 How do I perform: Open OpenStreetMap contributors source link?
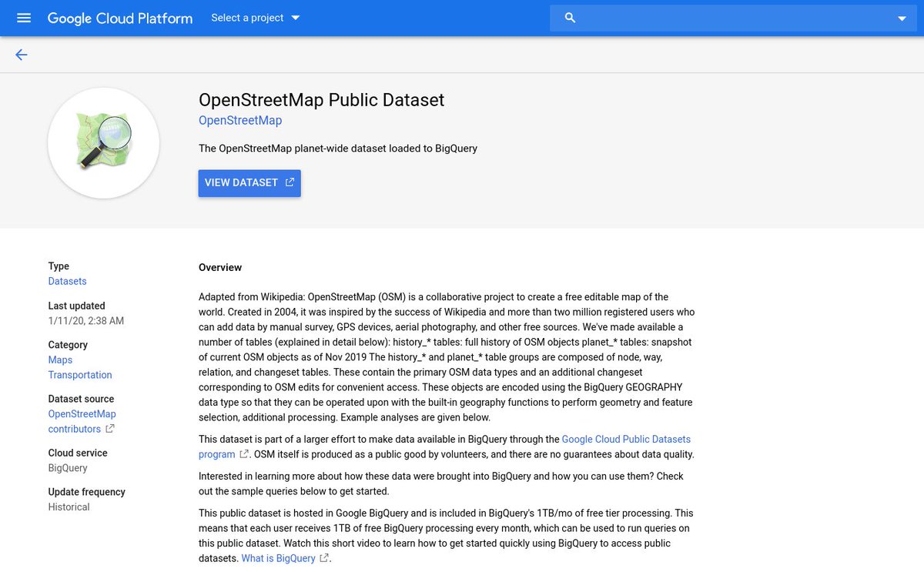pos(82,422)
